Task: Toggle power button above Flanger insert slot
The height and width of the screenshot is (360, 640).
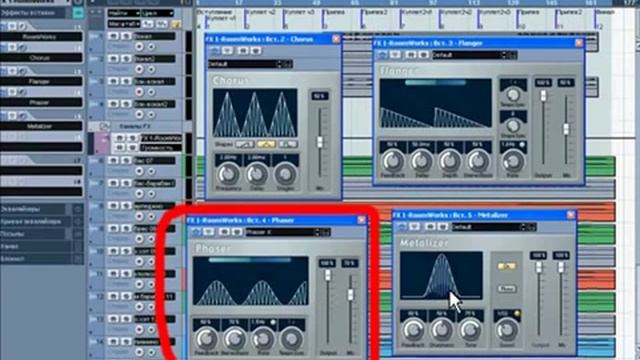Action: (4, 71)
